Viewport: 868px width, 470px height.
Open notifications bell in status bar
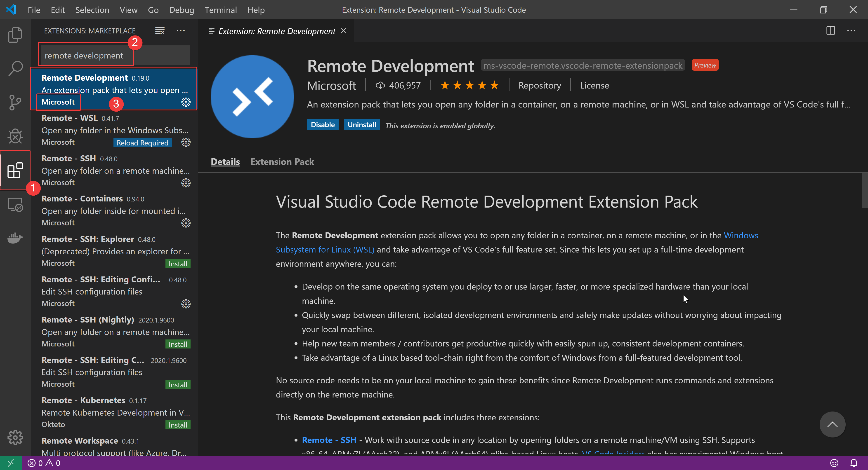[854, 463]
